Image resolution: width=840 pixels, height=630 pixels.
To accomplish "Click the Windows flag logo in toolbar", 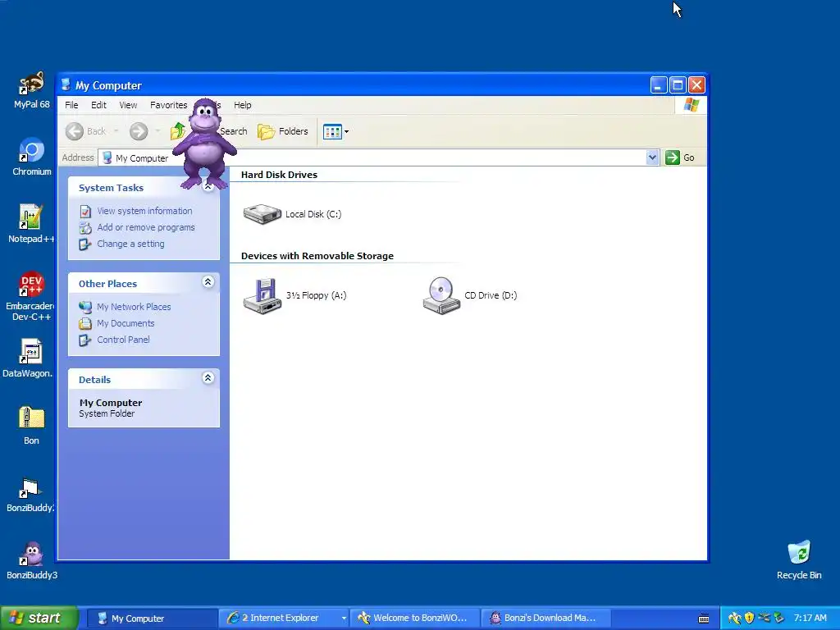I will pos(691,105).
